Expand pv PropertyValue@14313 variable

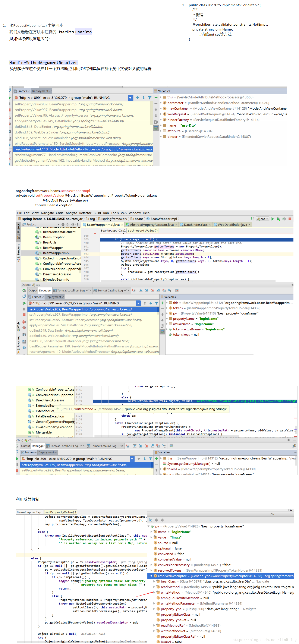pos(167,313)
